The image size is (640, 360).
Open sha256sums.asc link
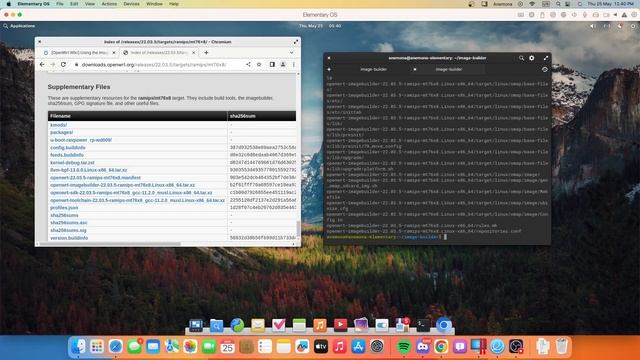click(69, 222)
